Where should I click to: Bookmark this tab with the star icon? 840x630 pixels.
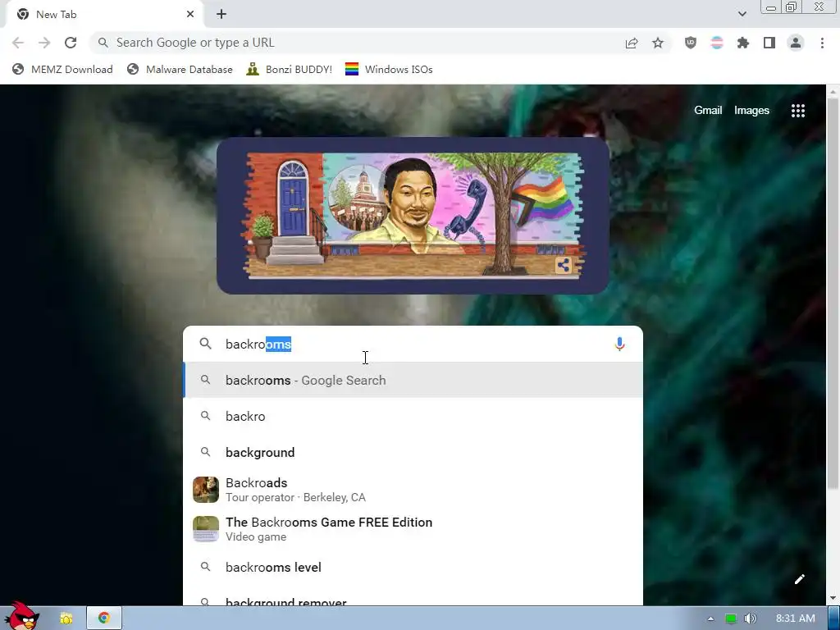658,43
